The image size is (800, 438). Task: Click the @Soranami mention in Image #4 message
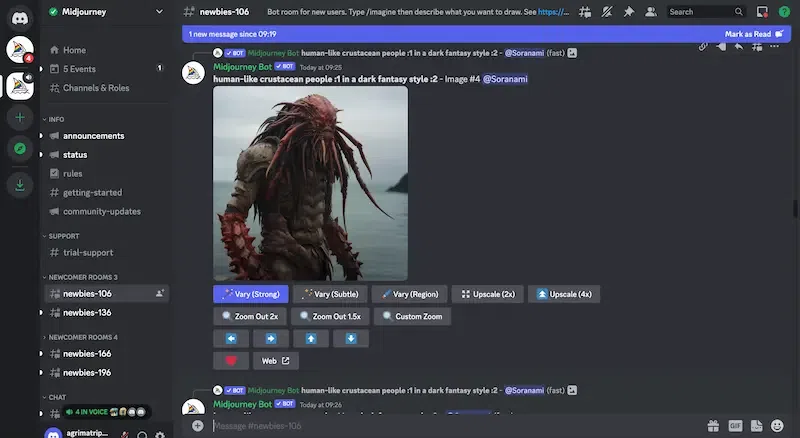(505, 79)
